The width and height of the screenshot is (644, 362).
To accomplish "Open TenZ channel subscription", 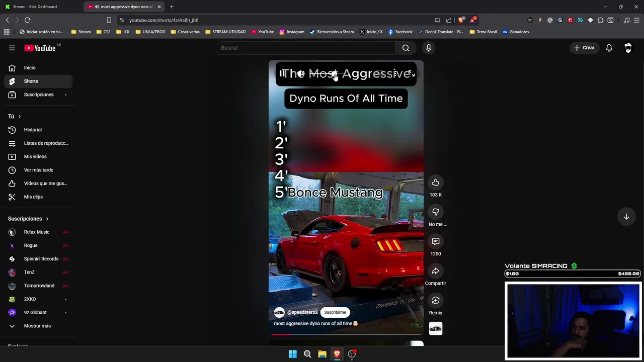I will click(x=38, y=273).
